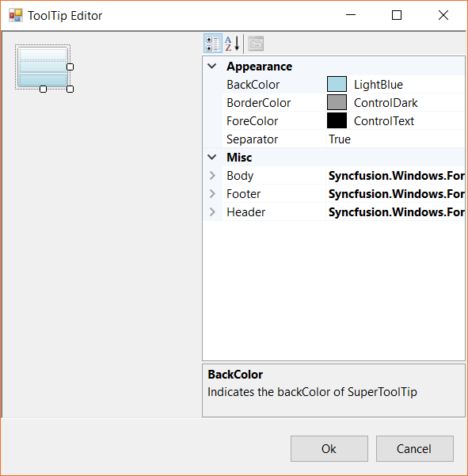Expand the Header property
The image size is (468, 476).
coord(212,212)
